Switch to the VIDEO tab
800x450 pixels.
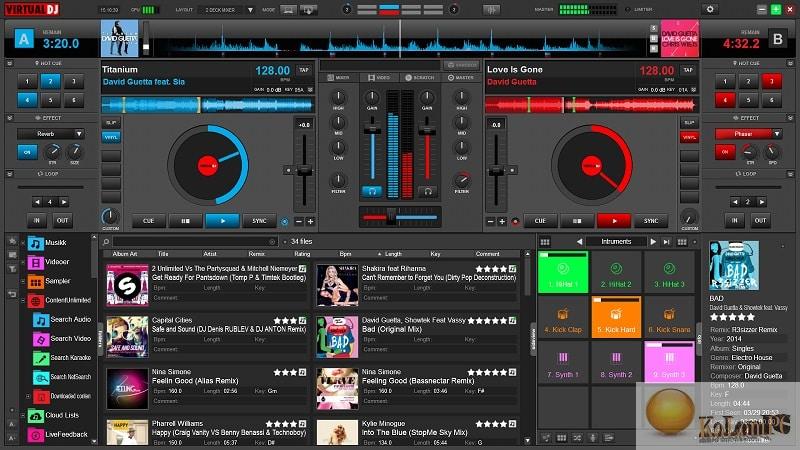(379, 78)
